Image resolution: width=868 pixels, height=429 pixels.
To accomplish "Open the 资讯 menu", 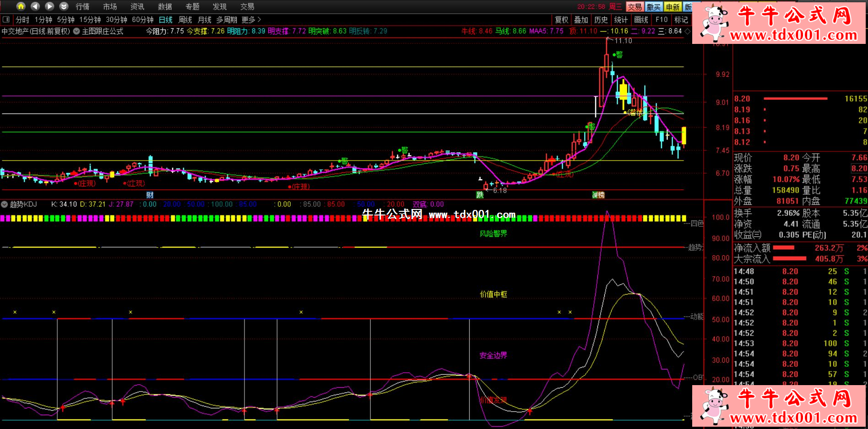I will tap(137, 6).
